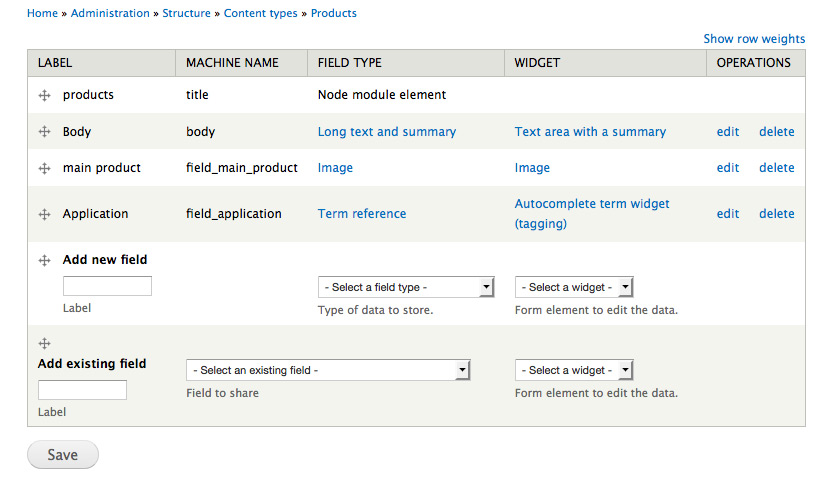Viewport: 832px width, 482px height.
Task: Focus the Add new field Label input
Action: (x=107, y=286)
